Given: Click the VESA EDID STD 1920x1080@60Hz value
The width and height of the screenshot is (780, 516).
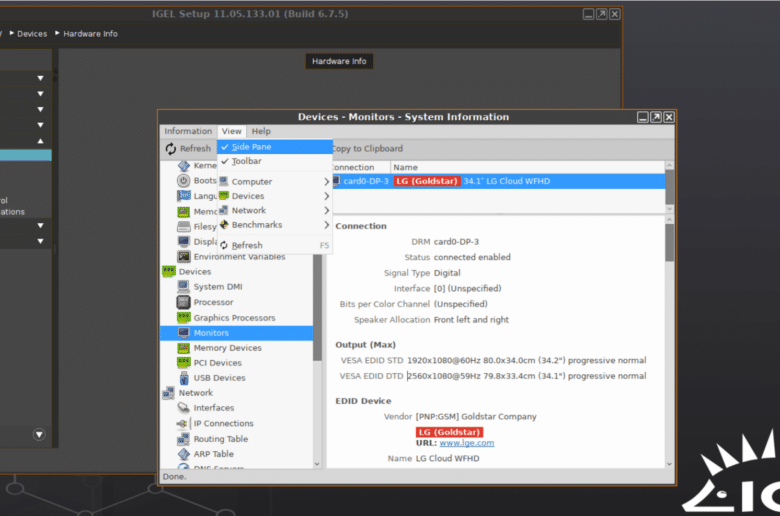Looking at the screenshot, I should [526, 360].
